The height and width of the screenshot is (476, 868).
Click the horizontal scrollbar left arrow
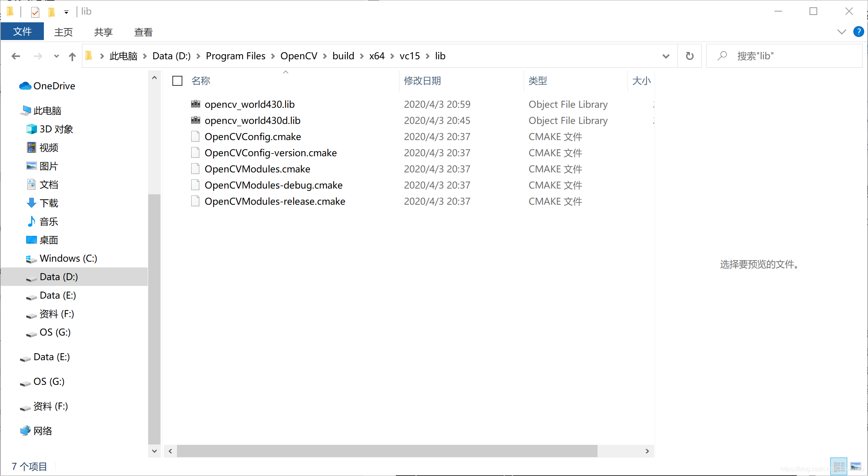tap(170, 451)
